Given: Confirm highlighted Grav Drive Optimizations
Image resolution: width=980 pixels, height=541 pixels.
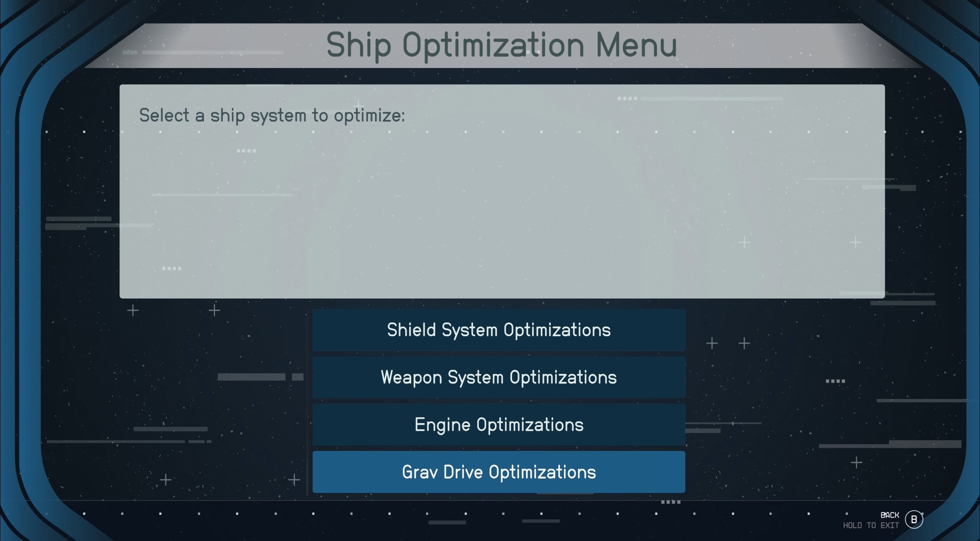Looking at the screenshot, I should (x=499, y=472).
